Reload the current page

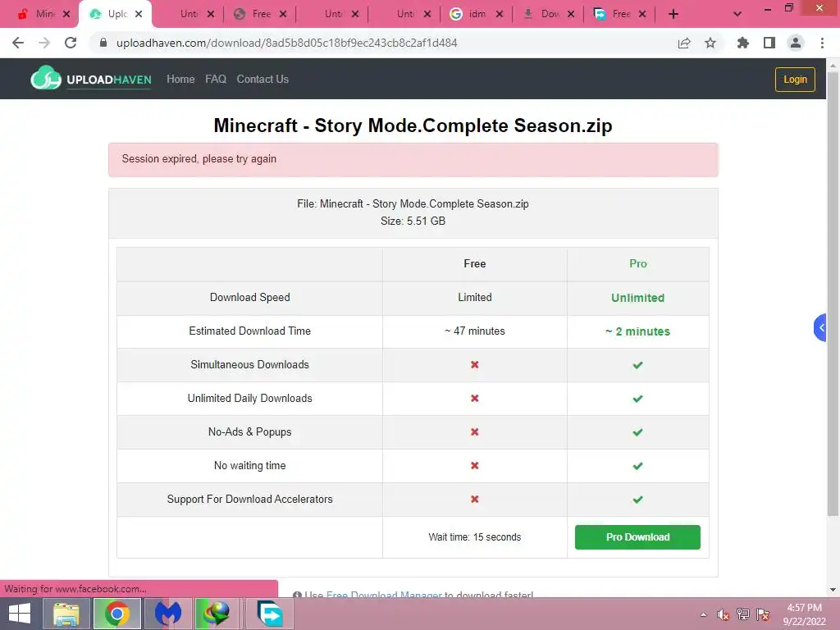click(71, 43)
